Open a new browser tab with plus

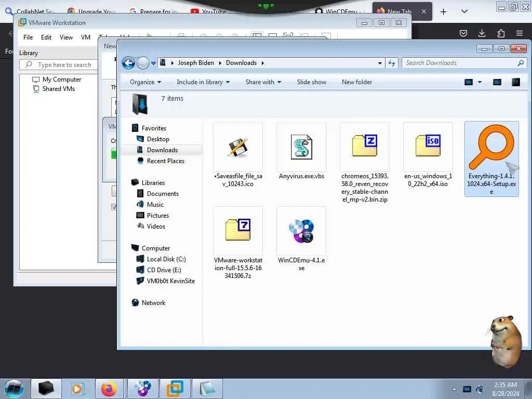click(444, 12)
